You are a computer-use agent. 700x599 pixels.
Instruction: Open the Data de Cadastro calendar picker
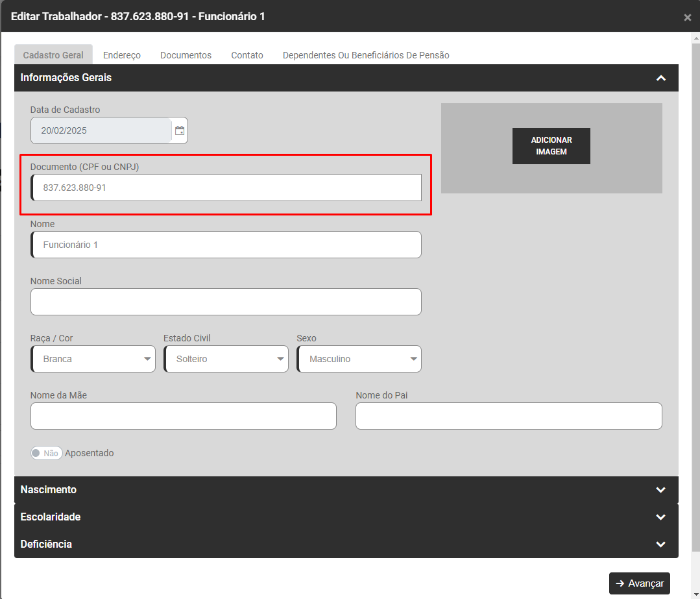[180, 130]
